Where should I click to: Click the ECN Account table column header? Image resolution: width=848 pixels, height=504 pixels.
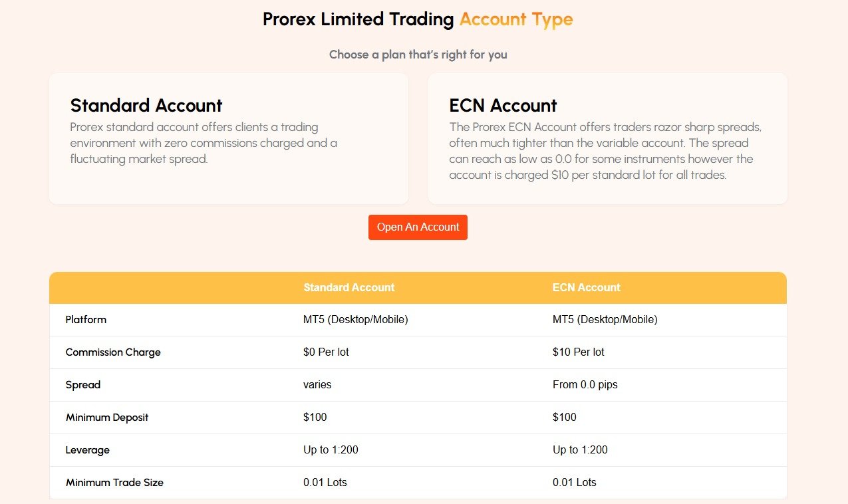coord(586,287)
